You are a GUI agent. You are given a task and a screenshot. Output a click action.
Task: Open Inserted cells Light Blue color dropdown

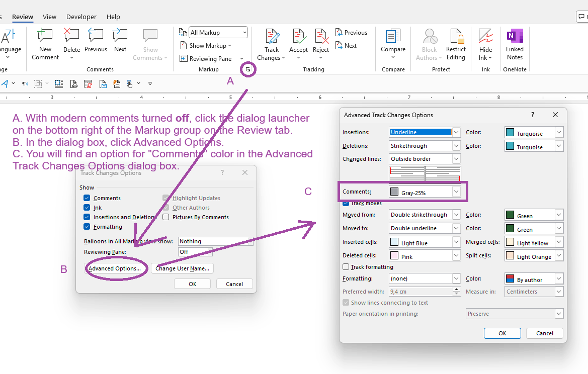(425, 242)
